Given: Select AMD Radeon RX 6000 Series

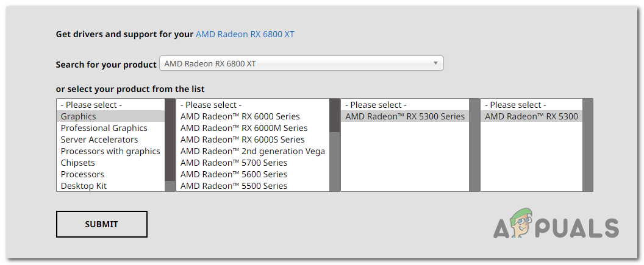Looking at the screenshot, I should (x=240, y=116).
